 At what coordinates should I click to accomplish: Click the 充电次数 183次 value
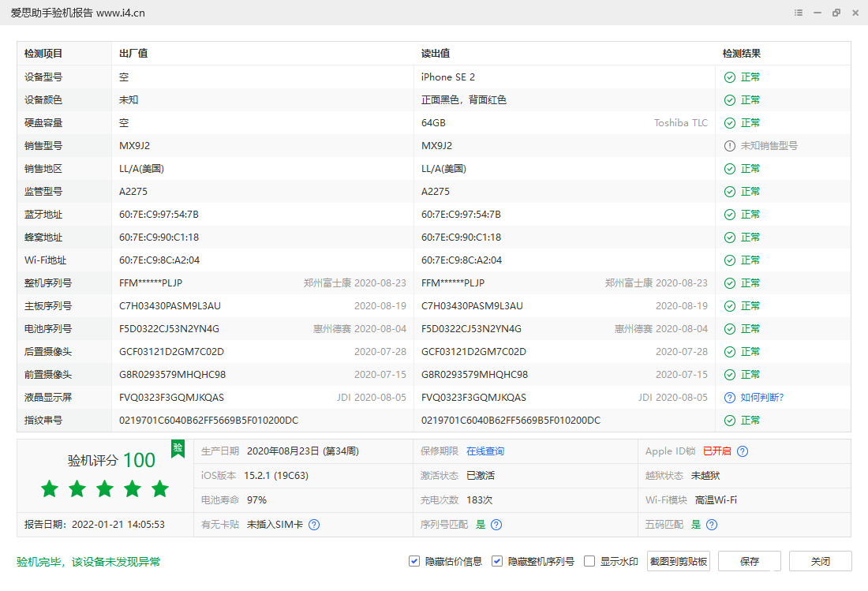[480, 500]
